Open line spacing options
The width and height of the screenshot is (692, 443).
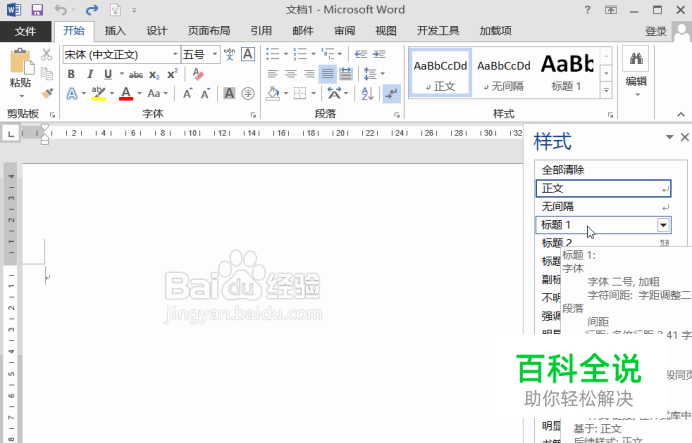[370, 74]
